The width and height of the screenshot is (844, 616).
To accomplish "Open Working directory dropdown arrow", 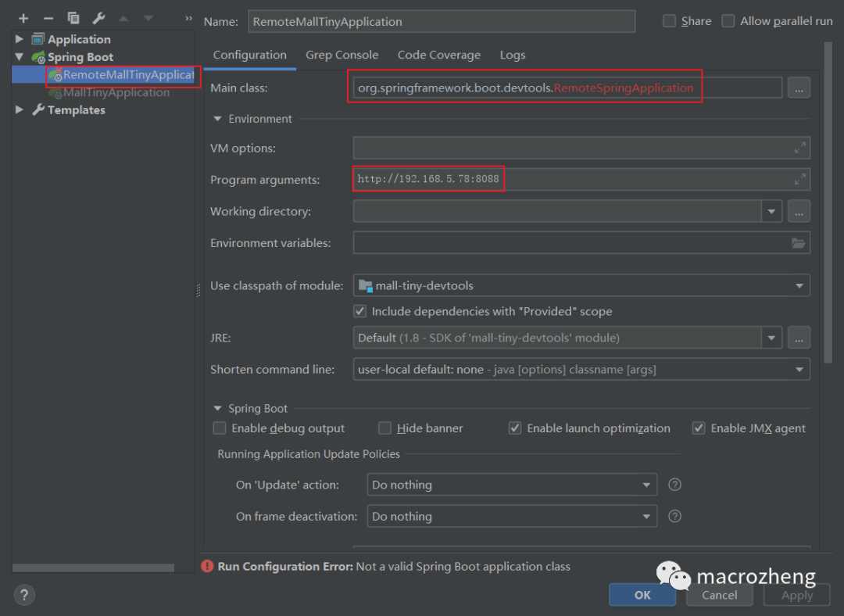I will pos(771,211).
